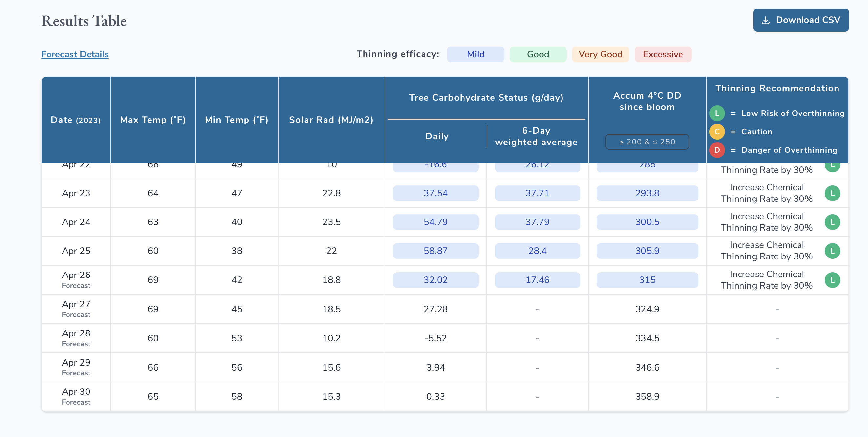Click the L risk badge for Apr 23
The image size is (868, 437).
pos(832,193)
